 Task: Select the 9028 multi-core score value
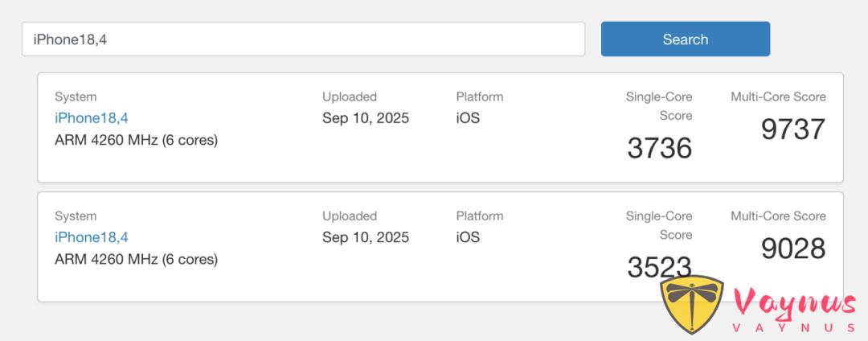pos(793,249)
